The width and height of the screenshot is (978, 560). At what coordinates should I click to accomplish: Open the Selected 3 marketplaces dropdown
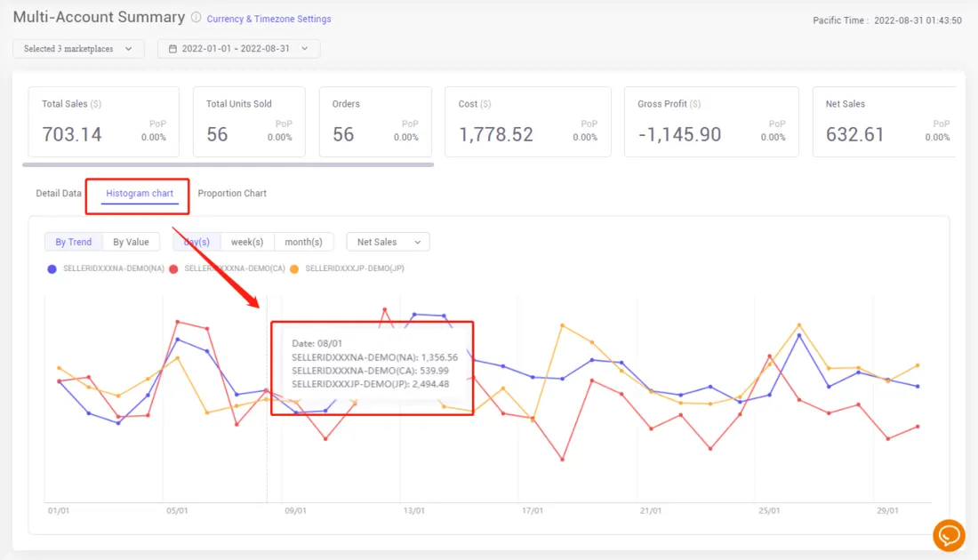78,49
